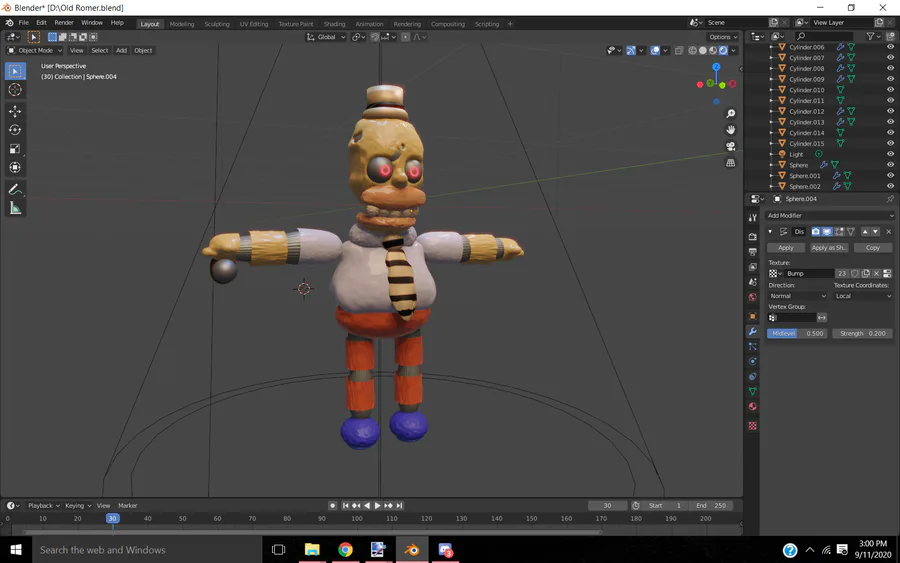Adjust the Strength 0.200 slider
900x563 pixels.
click(863, 333)
